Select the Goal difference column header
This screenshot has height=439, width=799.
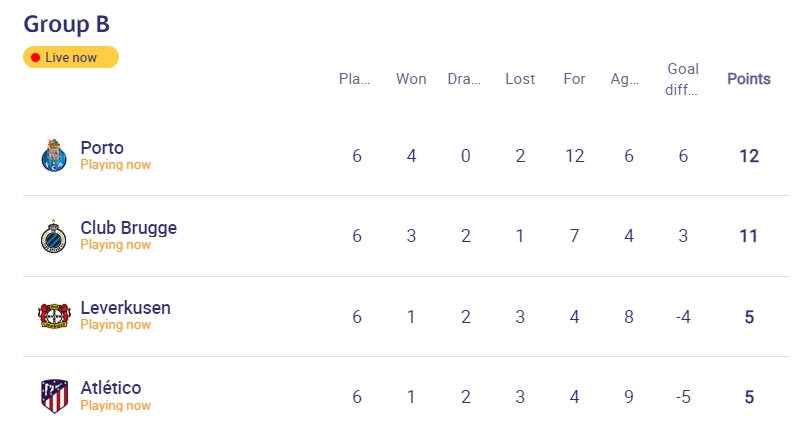tap(683, 79)
